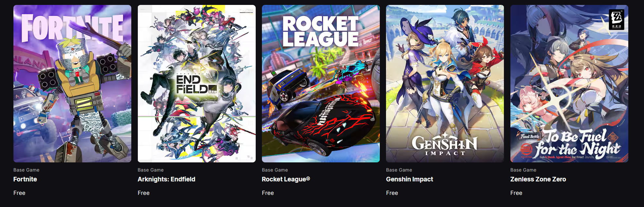Select the Arknights: Endfield title text
This screenshot has width=644, height=207.
[x=166, y=179]
